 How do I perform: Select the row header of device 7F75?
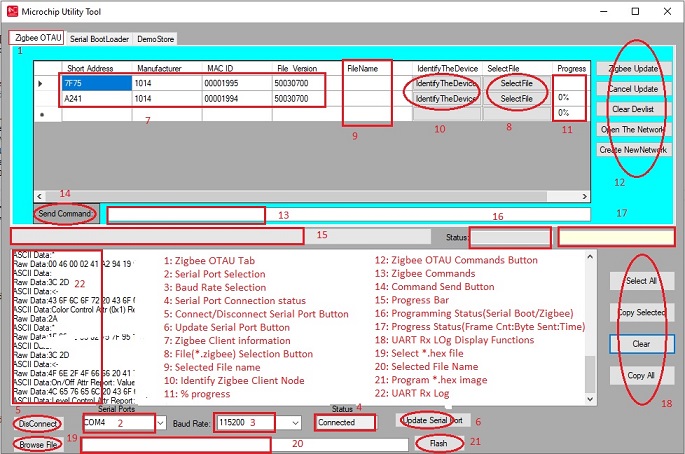coord(41,84)
